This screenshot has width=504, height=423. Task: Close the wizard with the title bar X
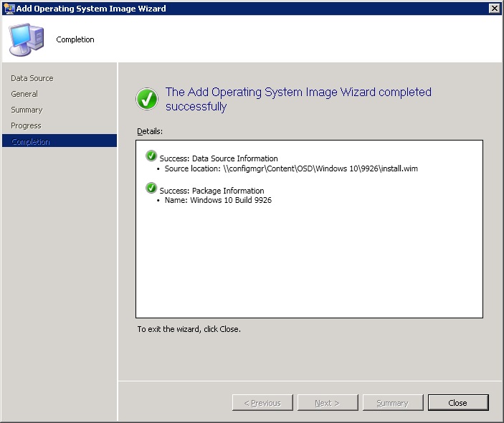(x=493, y=9)
